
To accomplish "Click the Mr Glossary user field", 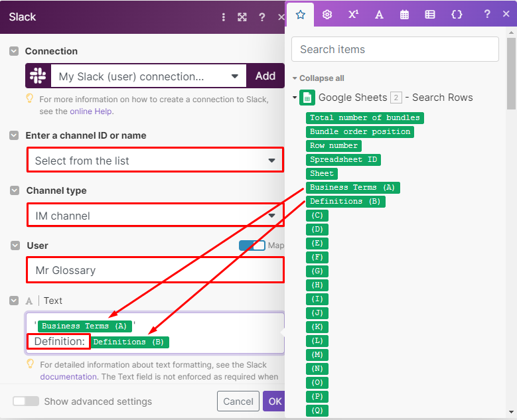I will [x=155, y=270].
